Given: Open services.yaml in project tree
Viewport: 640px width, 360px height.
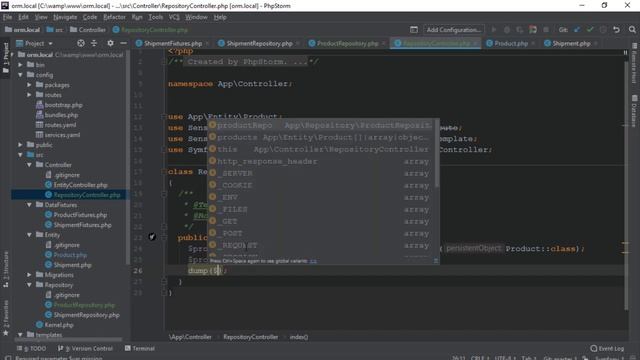Looking at the screenshot, I should pyautogui.click(x=62, y=135).
